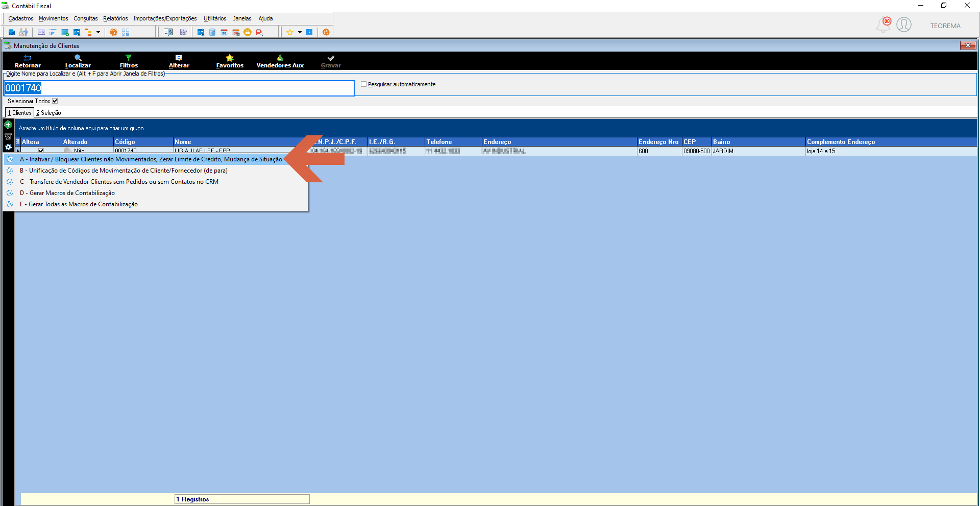Image resolution: width=980 pixels, height=506 pixels.
Task: Click the orange padlock icon in the top toolbar
Action: tap(248, 32)
